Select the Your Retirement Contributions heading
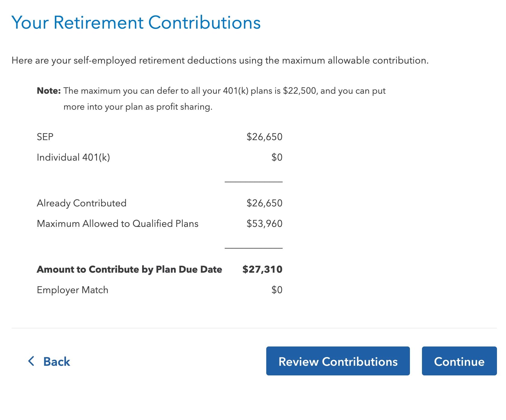The width and height of the screenshot is (506, 420). pyautogui.click(x=136, y=23)
